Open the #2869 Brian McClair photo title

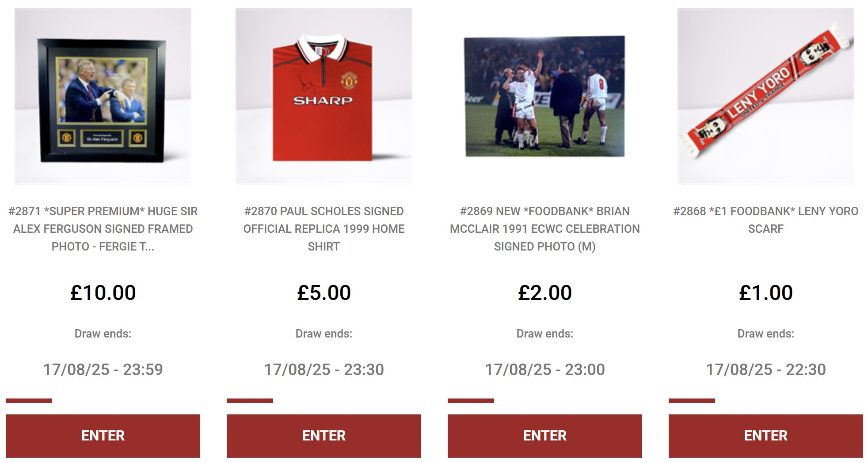pos(545,229)
